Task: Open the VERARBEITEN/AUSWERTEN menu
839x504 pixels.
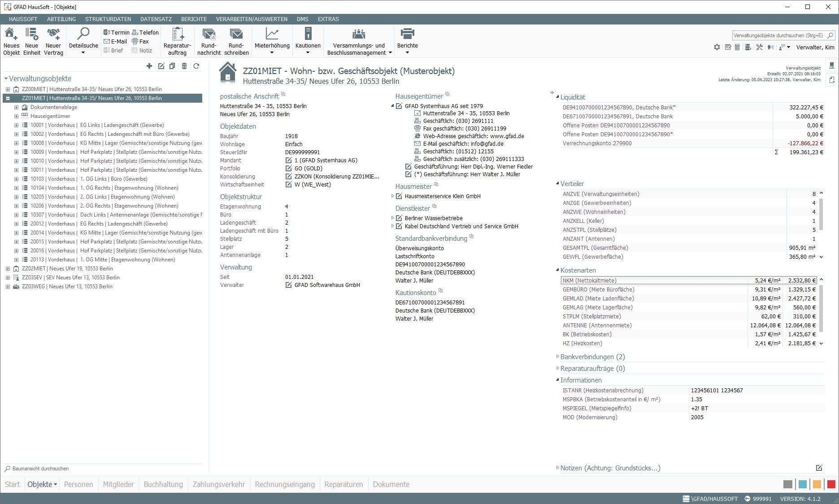Action: [x=252, y=19]
